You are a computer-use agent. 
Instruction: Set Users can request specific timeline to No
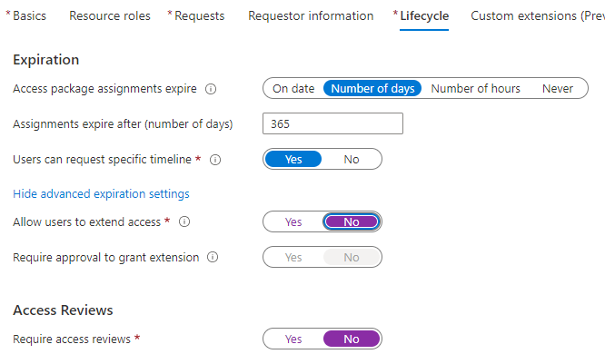click(x=352, y=159)
